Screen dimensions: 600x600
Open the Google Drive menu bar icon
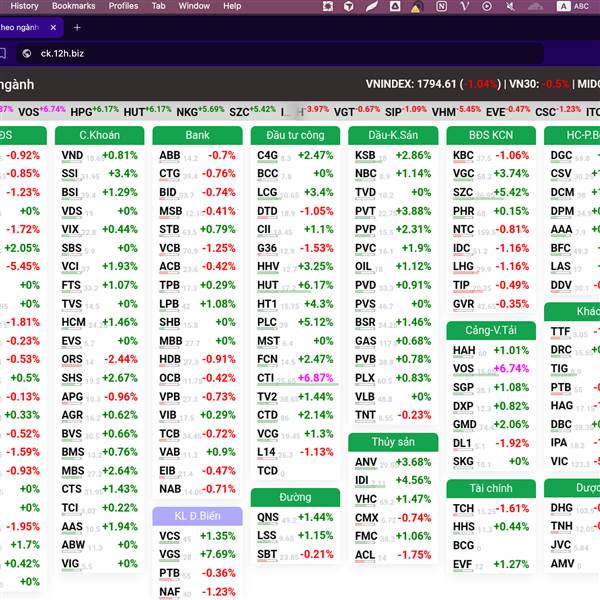tap(395, 6)
